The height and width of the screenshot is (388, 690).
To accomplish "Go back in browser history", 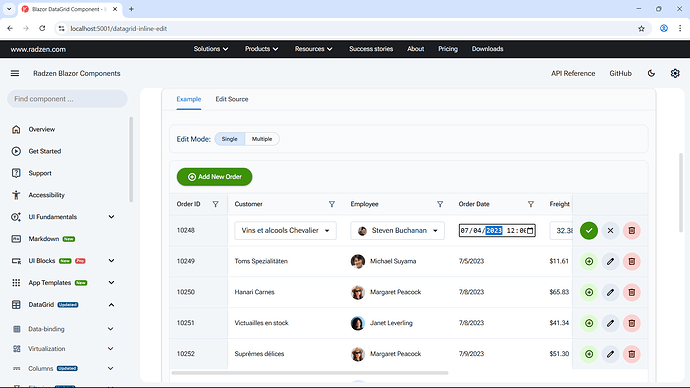I will [x=10, y=29].
